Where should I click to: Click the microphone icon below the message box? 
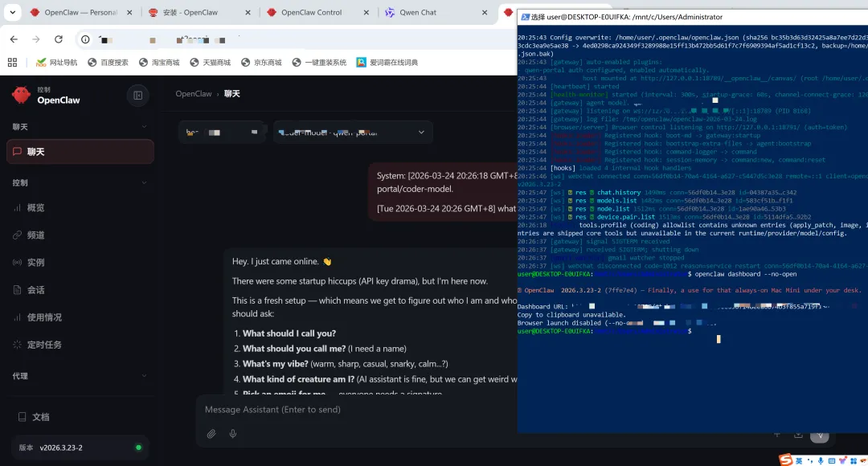click(233, 434)
